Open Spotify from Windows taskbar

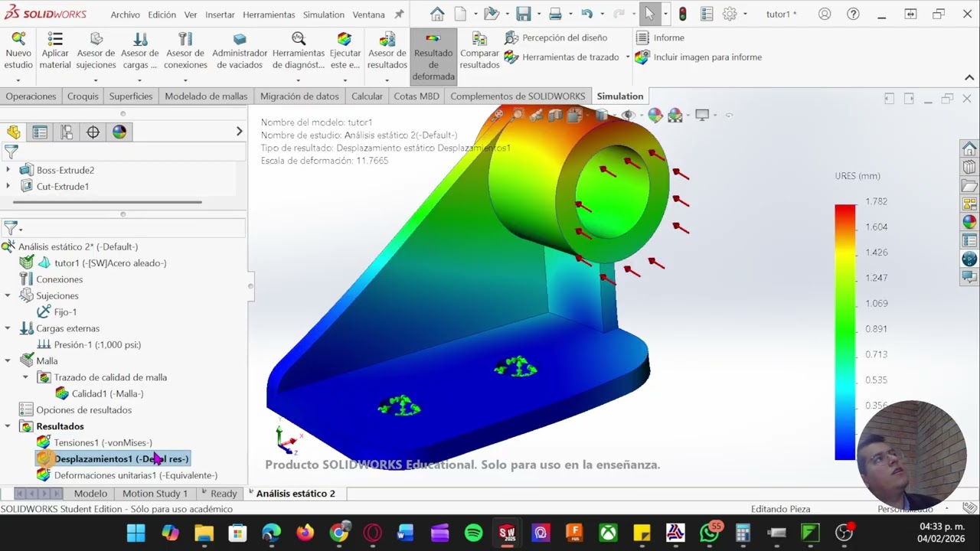[473, 533]
